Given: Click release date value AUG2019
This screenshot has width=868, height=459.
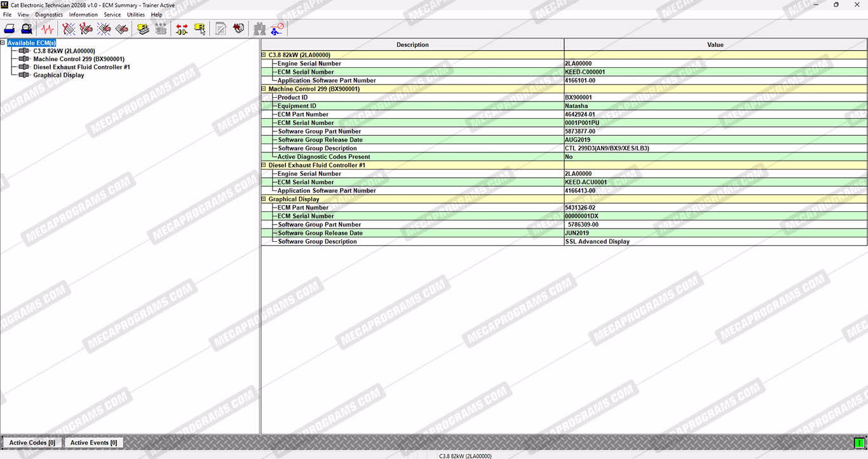Looking at the screenshot, I should 578,140.
